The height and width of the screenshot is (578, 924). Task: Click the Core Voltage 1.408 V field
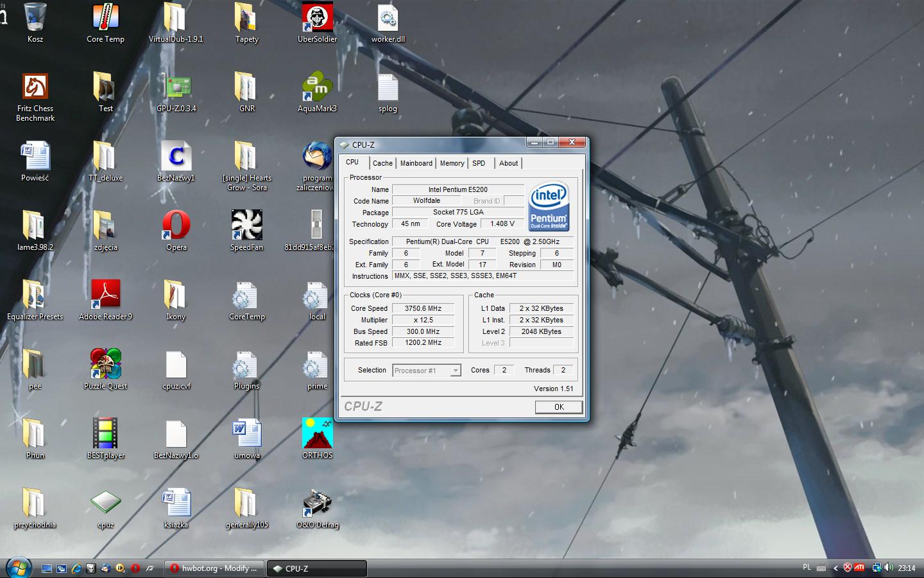coord(502,224)
